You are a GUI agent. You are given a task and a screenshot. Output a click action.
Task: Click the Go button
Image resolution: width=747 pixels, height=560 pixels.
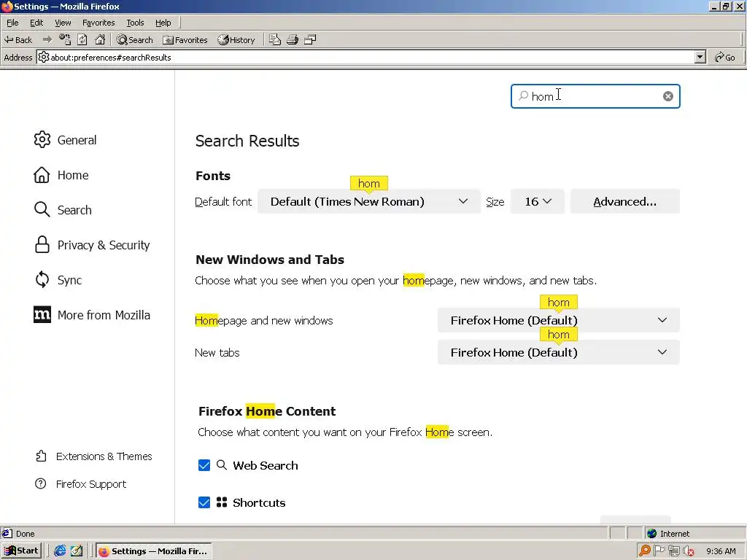pos(725,57)
